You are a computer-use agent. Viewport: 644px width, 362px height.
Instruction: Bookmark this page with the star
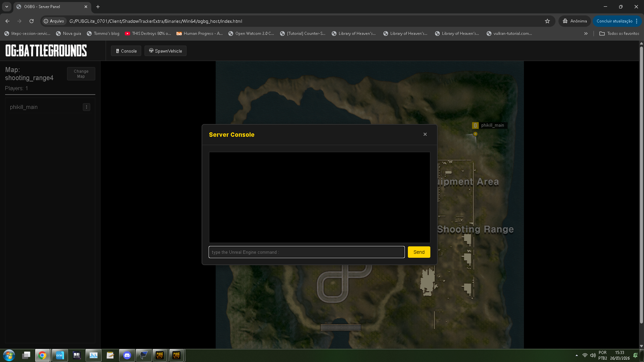(547, 21)
